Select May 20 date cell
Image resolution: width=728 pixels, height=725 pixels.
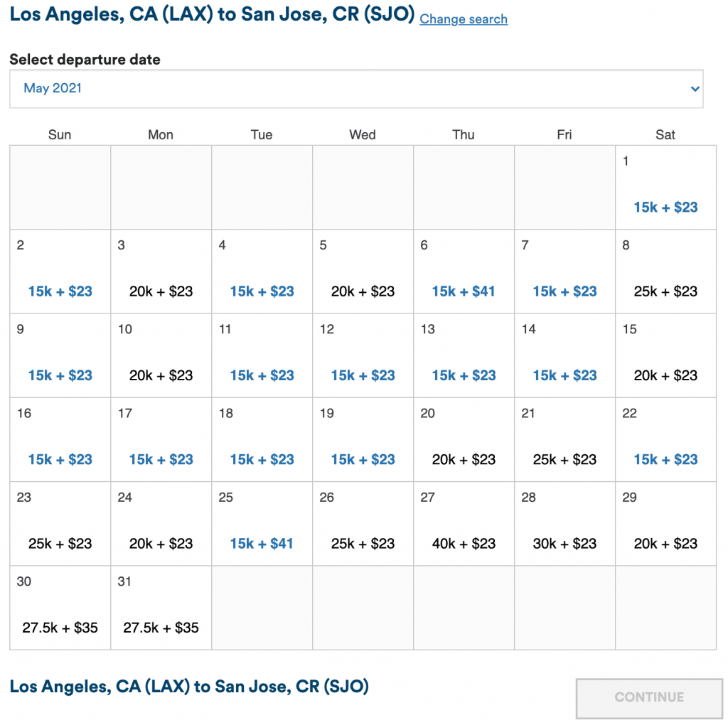click(x=464, y=439)
